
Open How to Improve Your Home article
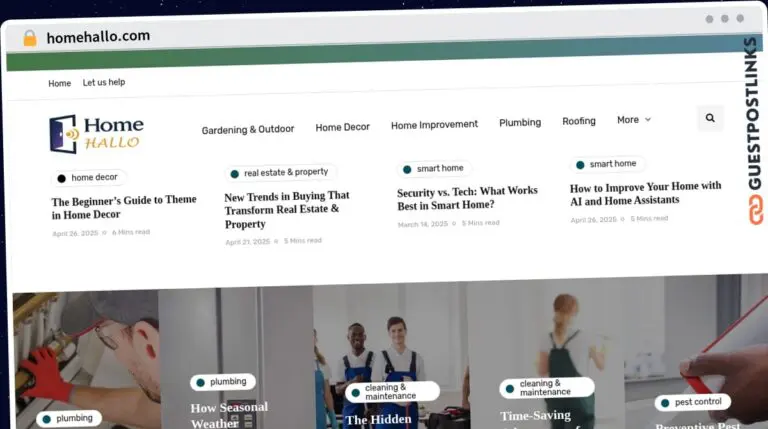pyautogui.click(x=645, y=193)
